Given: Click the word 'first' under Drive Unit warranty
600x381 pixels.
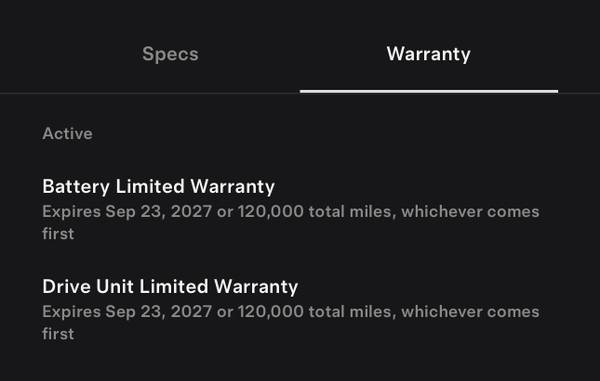Looking at the screenshot, I should coord(58,334).
